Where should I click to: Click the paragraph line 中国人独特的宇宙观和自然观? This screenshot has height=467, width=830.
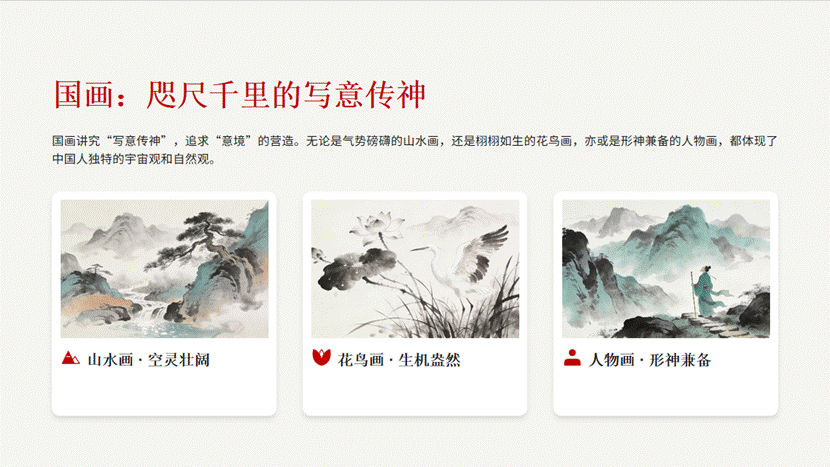[x=133, y=159]
